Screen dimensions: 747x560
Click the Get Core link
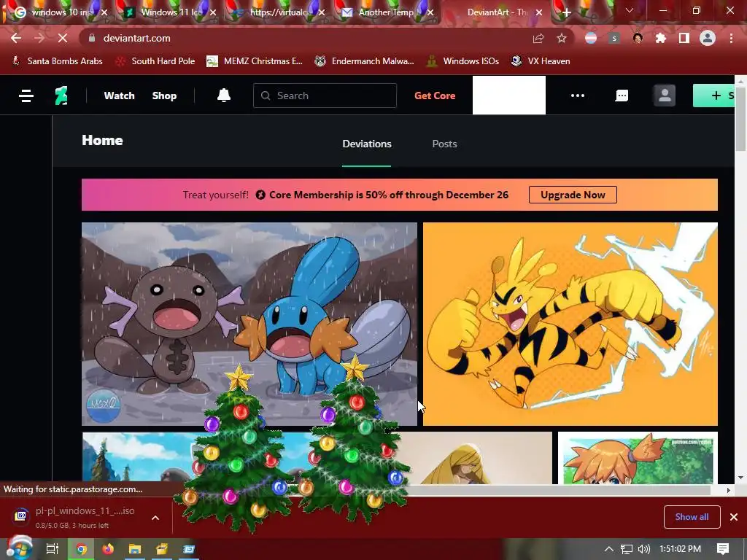point(435,96)
